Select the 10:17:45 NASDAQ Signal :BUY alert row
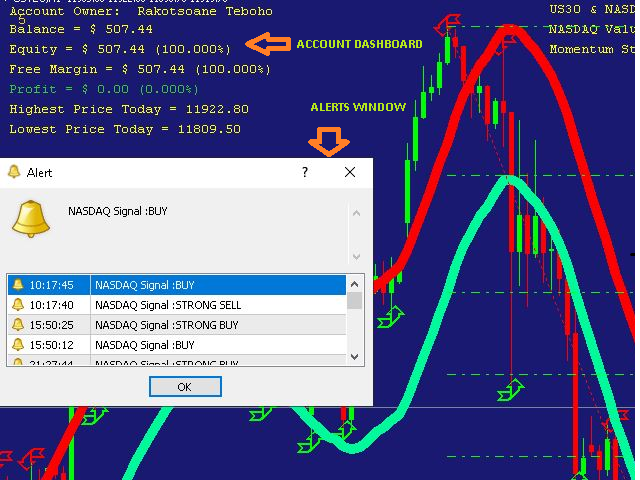 tap(177, 285)
